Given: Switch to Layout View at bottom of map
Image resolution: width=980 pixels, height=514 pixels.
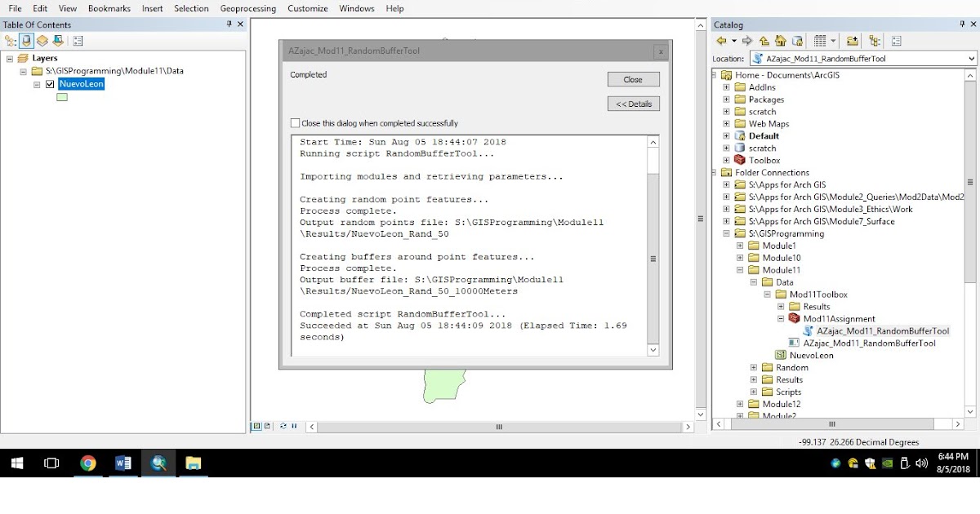Looking at the screenshot, I should [x=267, y=426].
